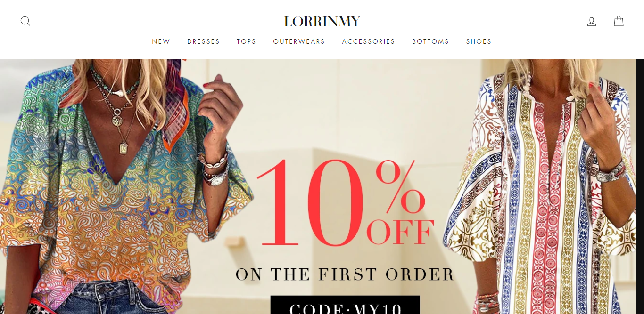The height and width of the screenshot is (314, 644).
Task: Click the black strip at right banner edge
Action: (640, 186)
